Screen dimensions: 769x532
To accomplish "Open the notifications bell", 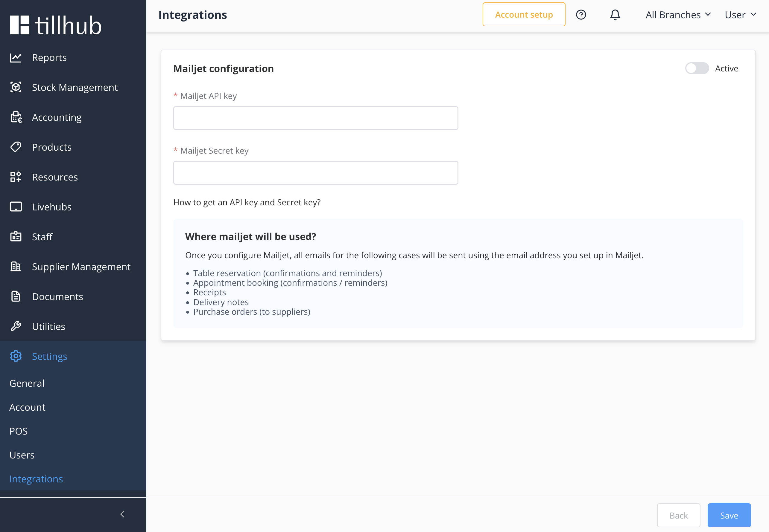I will click(x=615, y=15).
